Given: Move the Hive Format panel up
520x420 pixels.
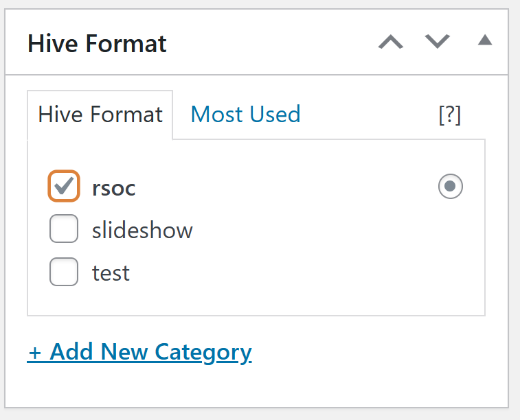Looking at the screenshot, I should click(391, 43).
